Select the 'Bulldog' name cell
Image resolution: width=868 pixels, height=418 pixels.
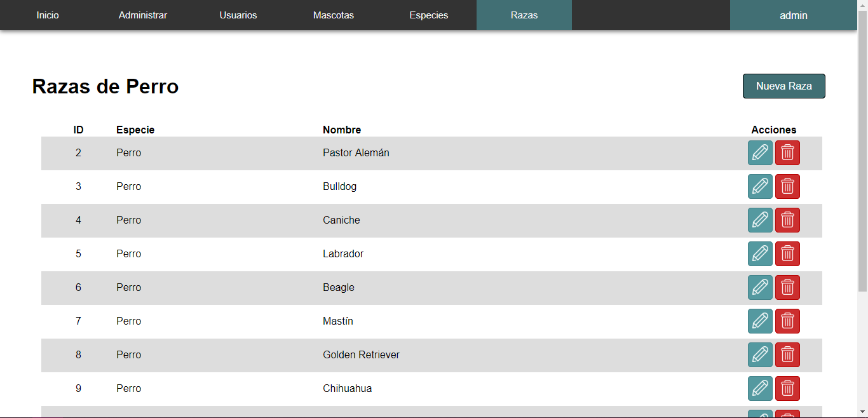pos(339,186)
